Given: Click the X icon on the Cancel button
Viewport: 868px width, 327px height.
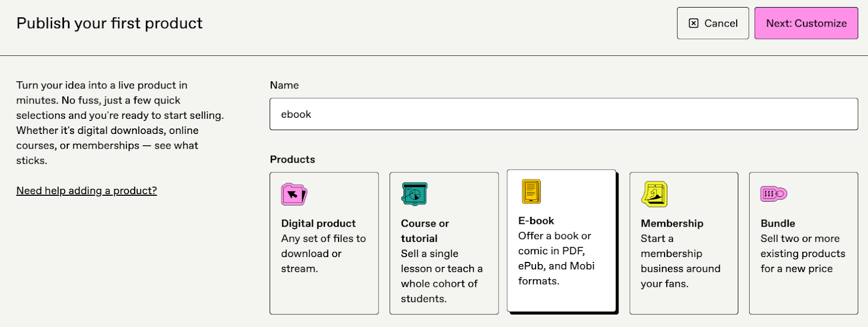Looking at the screenshot, I should pos(693,23).
